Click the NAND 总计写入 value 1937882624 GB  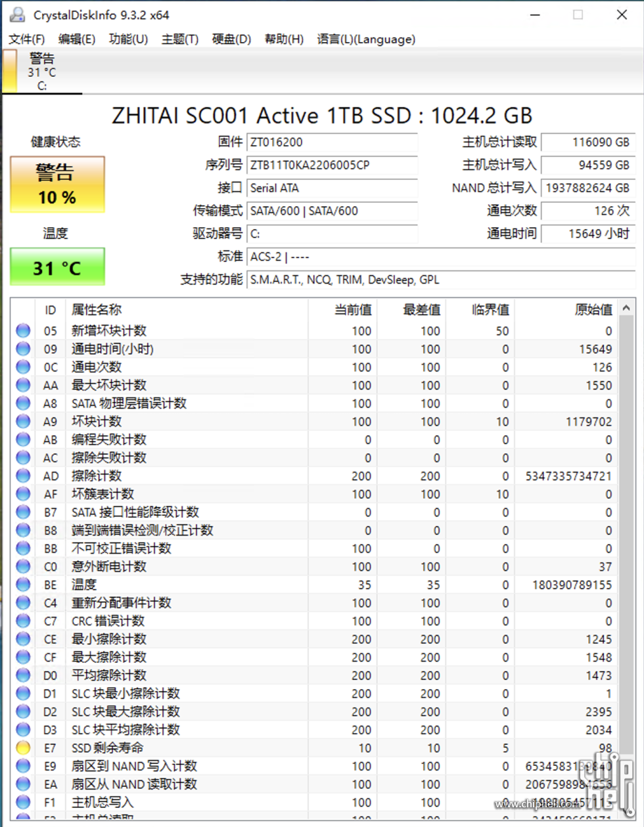(x=588, y=188)
